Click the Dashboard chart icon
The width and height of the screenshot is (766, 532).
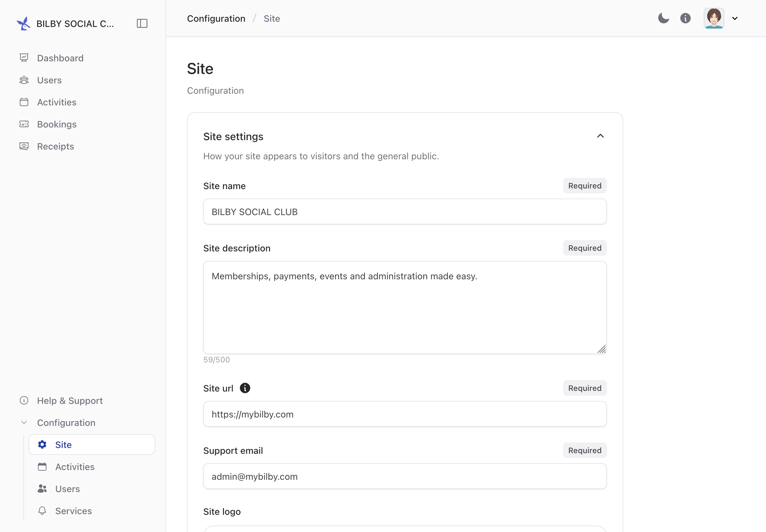pos(24,58)
